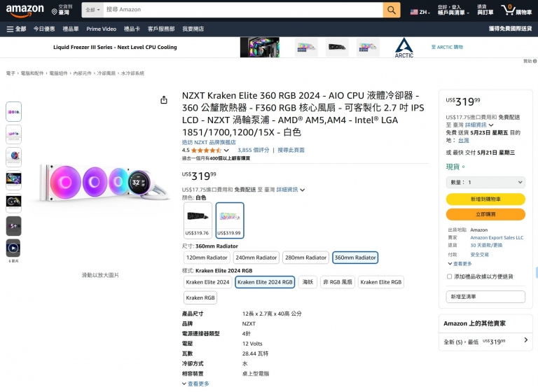Select the fifth product thumbnail with gauge display
Image resolution: width=538 pixels, height=392 pixels.
point(14,203)
